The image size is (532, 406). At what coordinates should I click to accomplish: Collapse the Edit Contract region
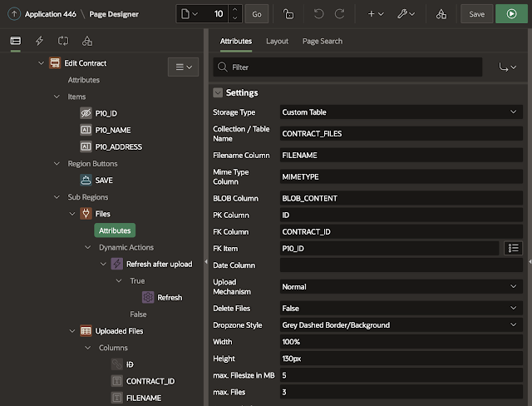click(41, 63)
